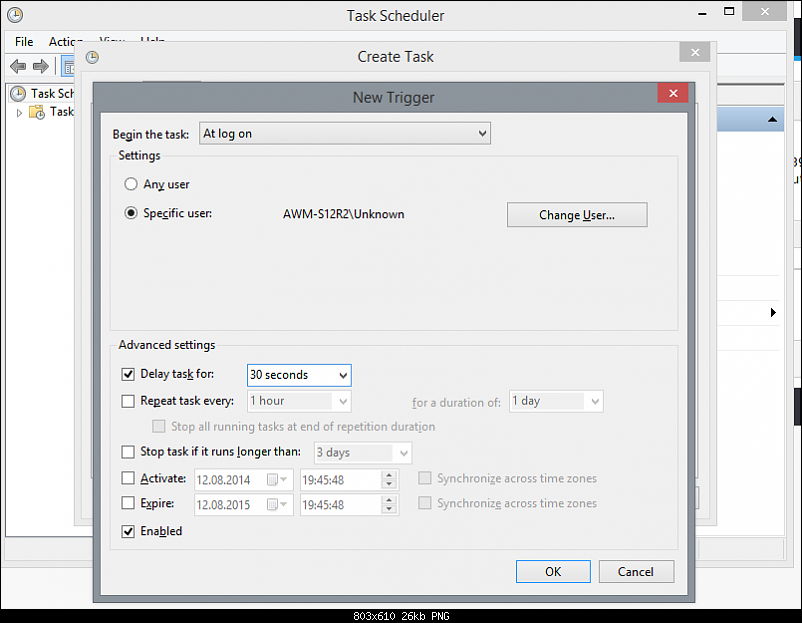Uncheck the Enabled checkbox

coord(128,531)
